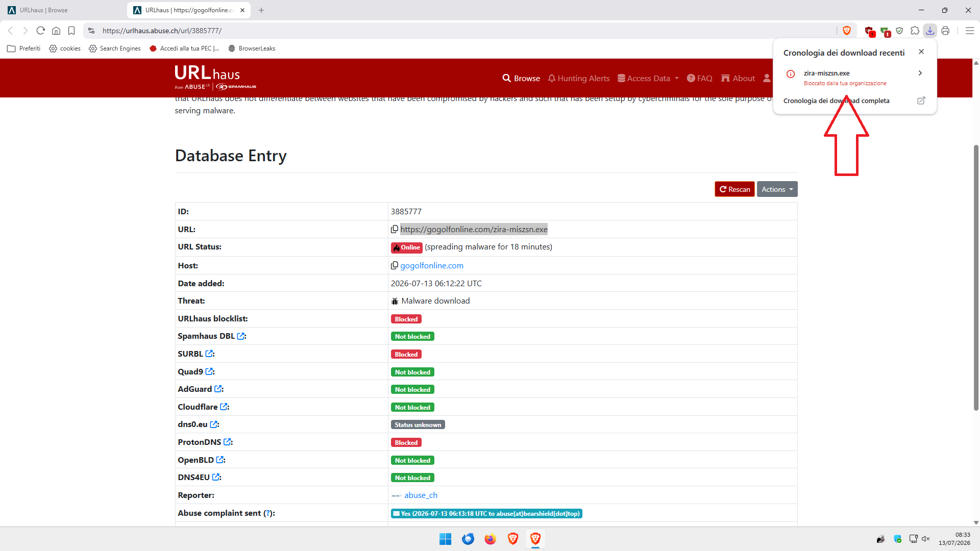Image resolution: width=980 pixels, height=551 pixels.
Task: Open the browser home page
Action: pyautogui.click(x=56, y=31)
